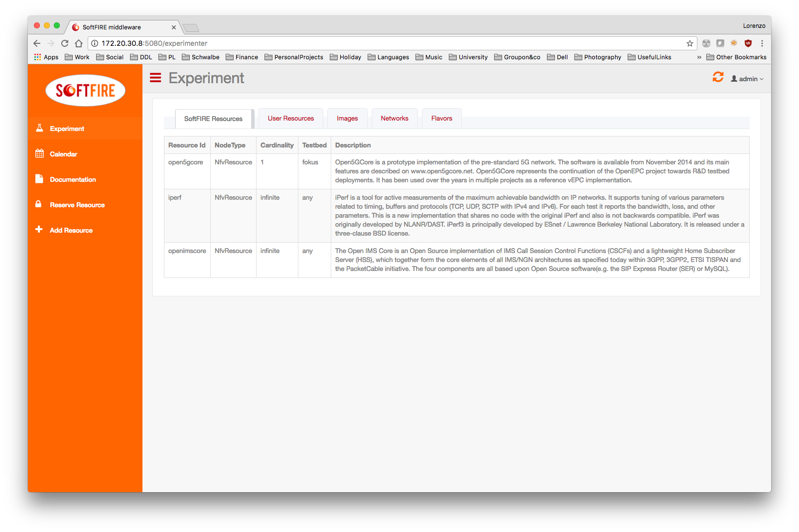The image size is (799, 532).
Task: Click the plus icon beside Add Resource
Action: (39, 230)
